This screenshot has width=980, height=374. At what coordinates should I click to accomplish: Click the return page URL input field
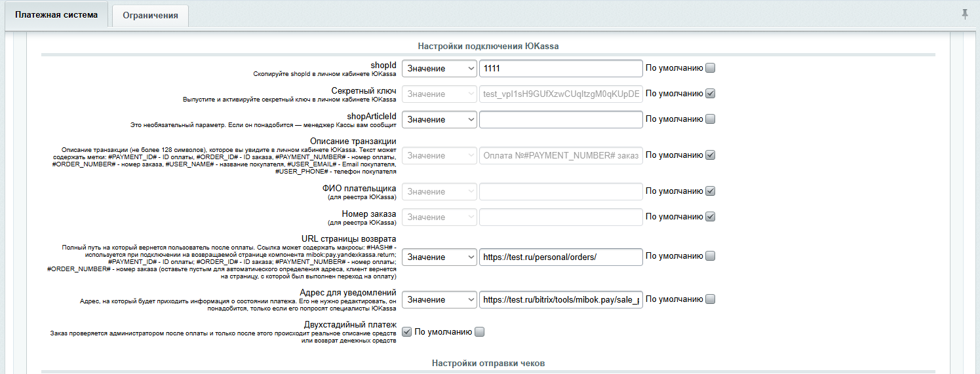[x=560, y=257]
